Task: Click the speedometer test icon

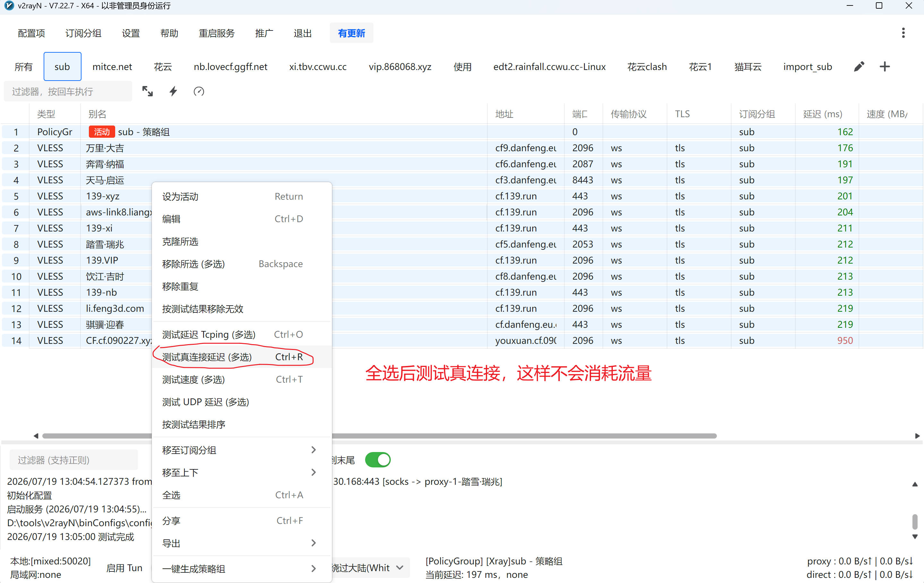Action: pyautogui.click(x=199, y=91)
